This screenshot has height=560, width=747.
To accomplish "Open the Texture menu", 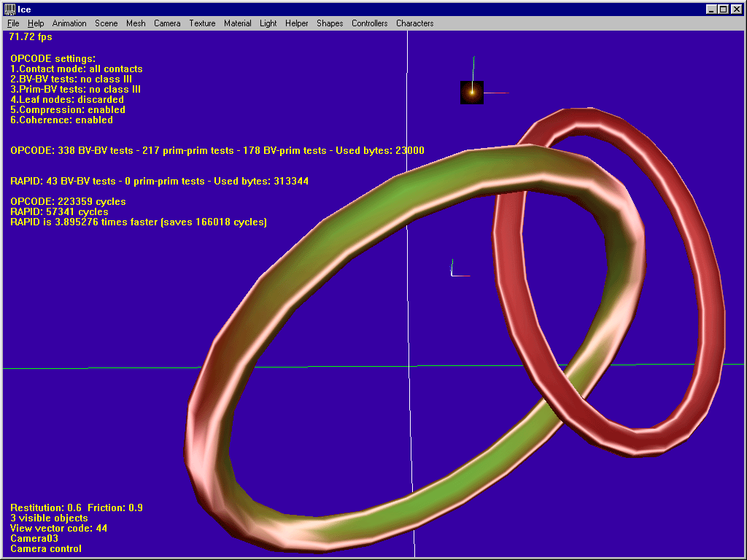I will tap(203, 23).
